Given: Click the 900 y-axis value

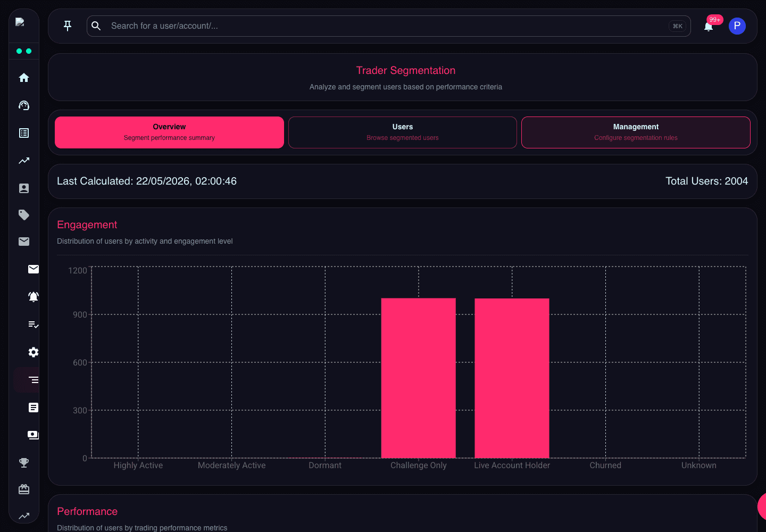Looking at the screenshot, I should [80, 315].
